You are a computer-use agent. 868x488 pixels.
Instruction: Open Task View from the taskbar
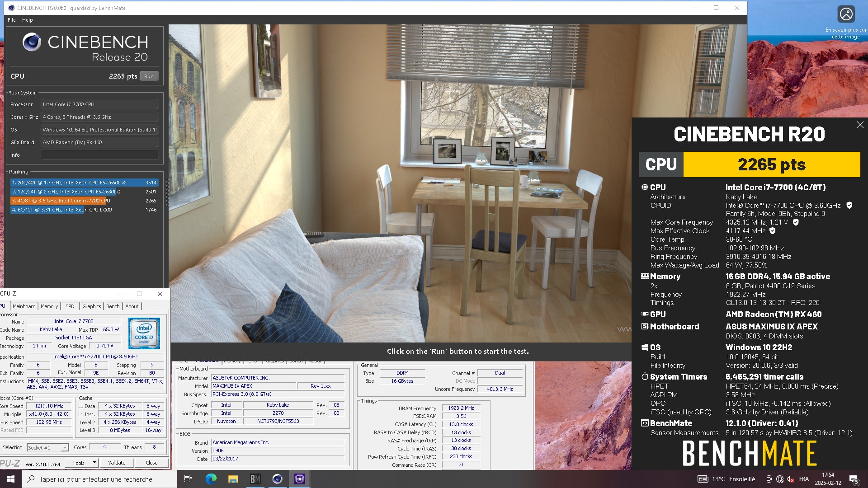[188, 479]
